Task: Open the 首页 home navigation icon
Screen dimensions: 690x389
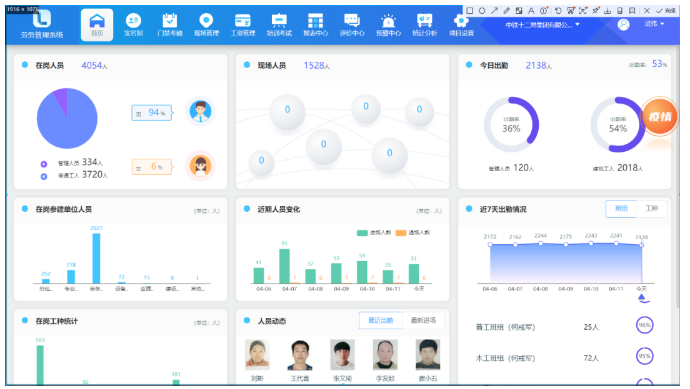Action: point(97,25)
